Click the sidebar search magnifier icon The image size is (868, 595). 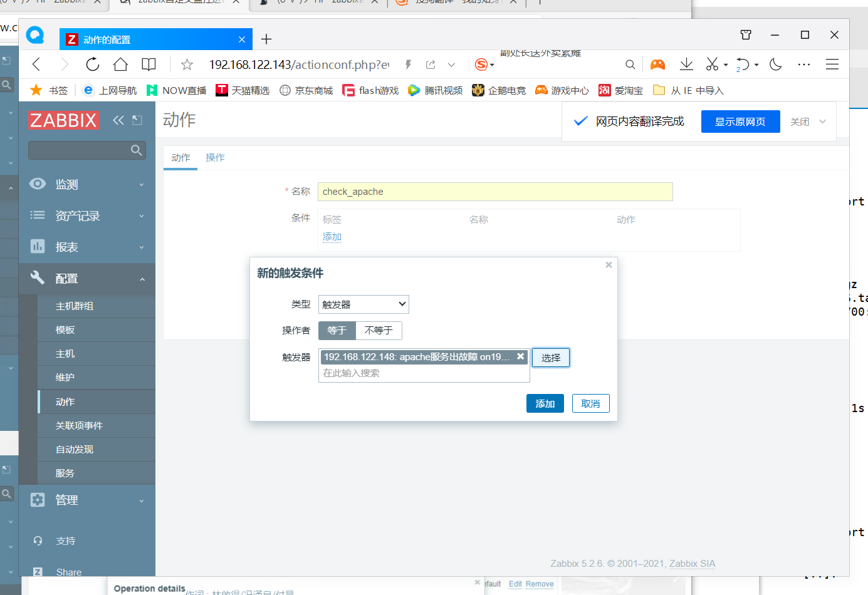pyautogui.click(x=137, y=150)
